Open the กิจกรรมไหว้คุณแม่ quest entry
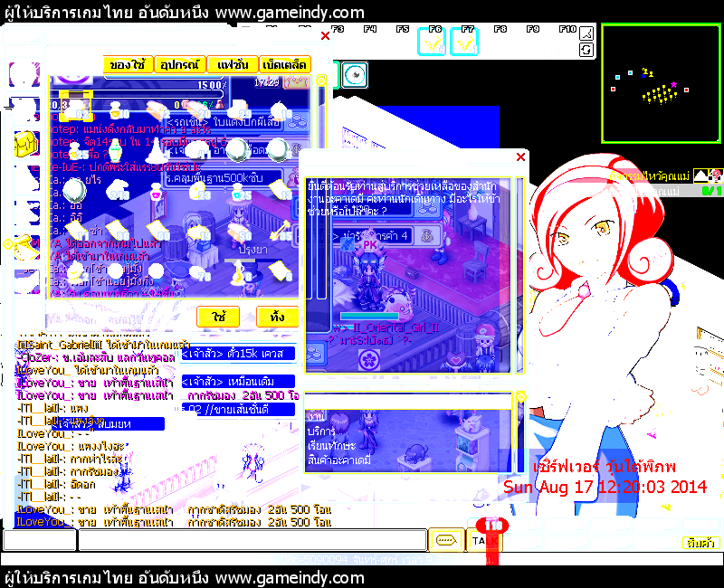The width and height of the screenshot is (724, 588). tap(649, 175)
